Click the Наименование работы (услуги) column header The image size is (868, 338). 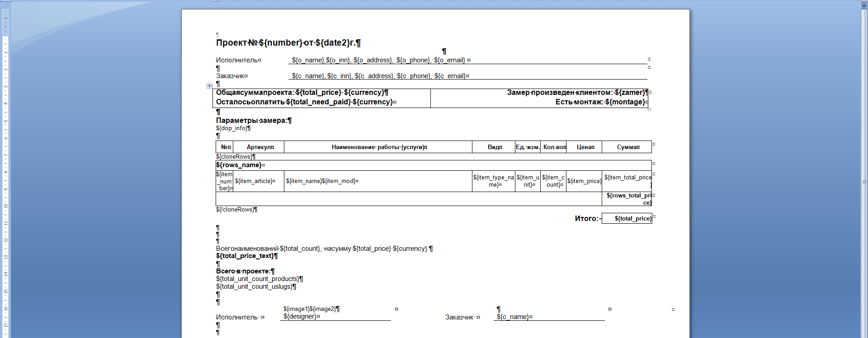pos(379,147)
